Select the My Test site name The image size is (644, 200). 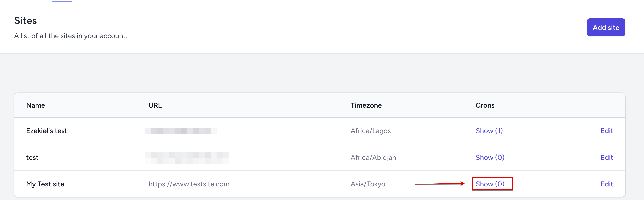click(45, 184)
